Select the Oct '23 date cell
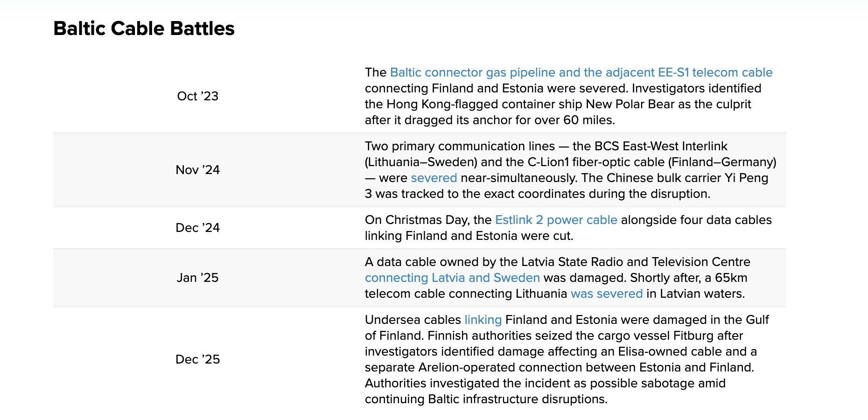Image resolution: width=868 pixels, height=420 pixels. [x=198, y=96]
